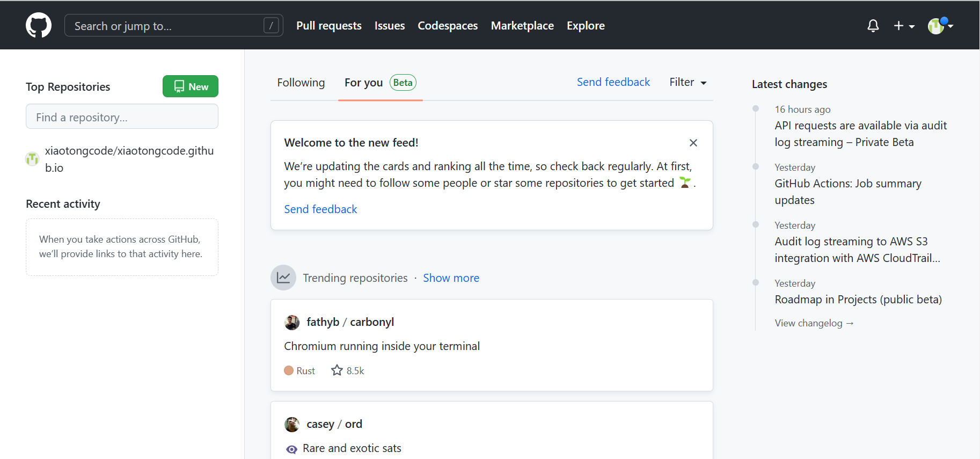
Task: Open the carbonyl repository link
Action: (372, 322)
